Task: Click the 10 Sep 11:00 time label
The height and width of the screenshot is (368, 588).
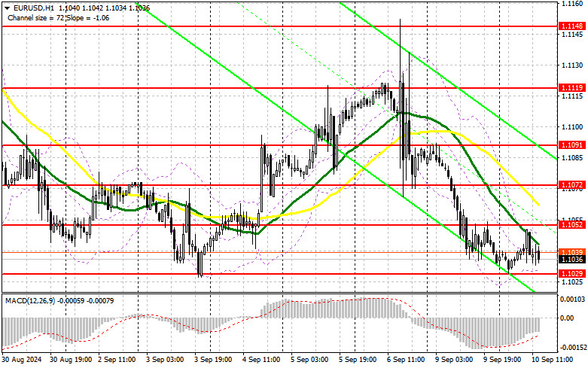Action: 553,360
